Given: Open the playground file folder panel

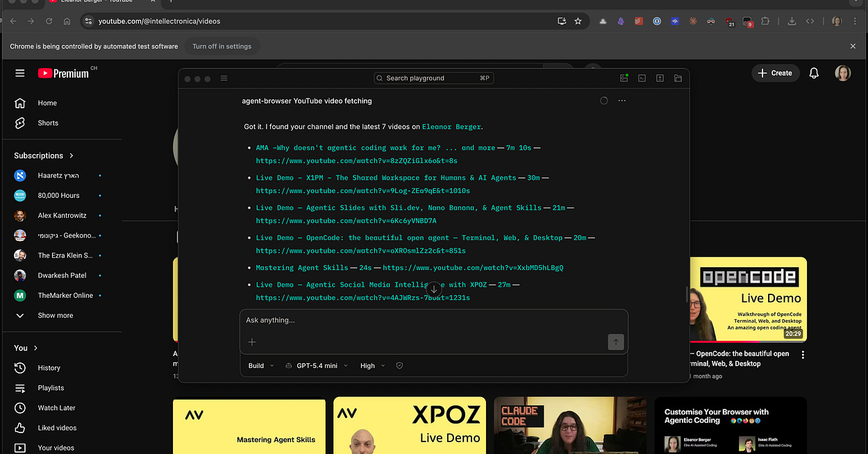Looking at the screenshot, I should click(678, 78).
